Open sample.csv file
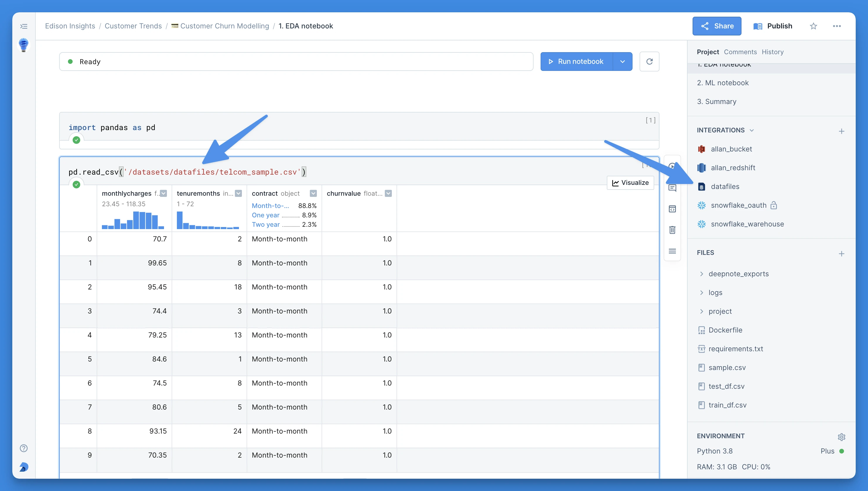The width and height of the screenshot is (868, 491). click(x=722, y=368)
